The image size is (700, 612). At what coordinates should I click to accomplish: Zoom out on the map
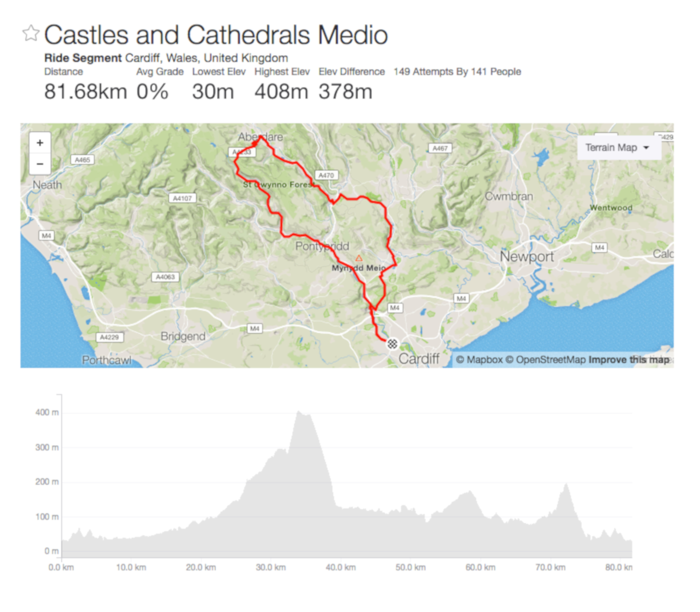[40, 164]
